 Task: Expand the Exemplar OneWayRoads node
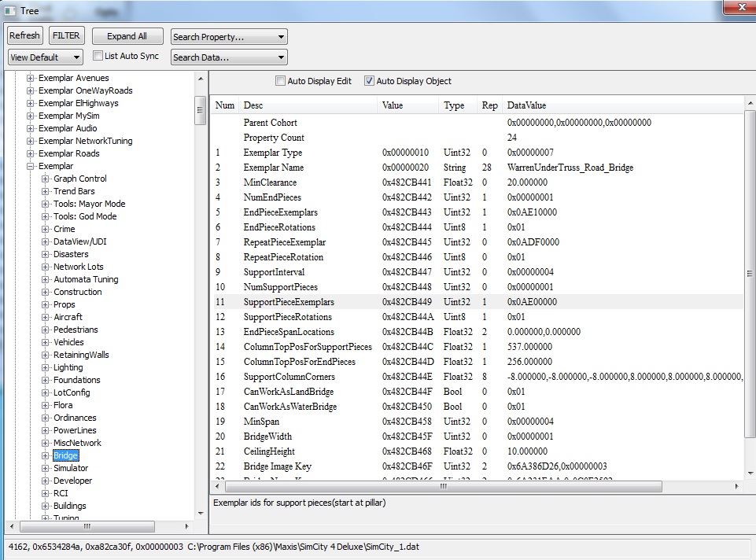(x=30, y=90)
